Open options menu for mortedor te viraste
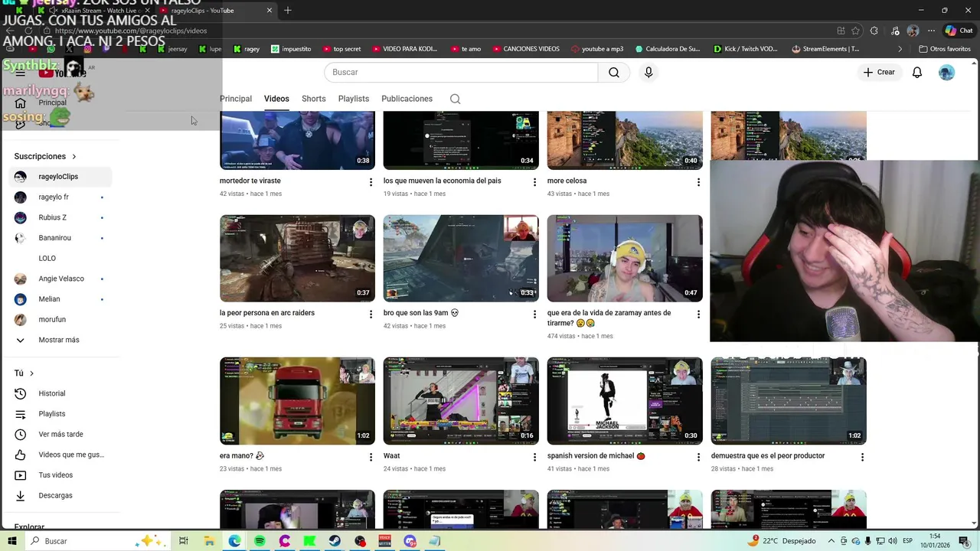The image size is (980, 551). pos(371,182)
